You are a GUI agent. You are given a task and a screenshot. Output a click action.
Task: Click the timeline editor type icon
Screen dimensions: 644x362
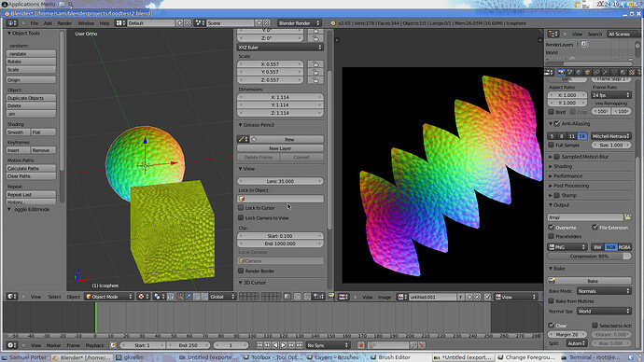[11, 345]
